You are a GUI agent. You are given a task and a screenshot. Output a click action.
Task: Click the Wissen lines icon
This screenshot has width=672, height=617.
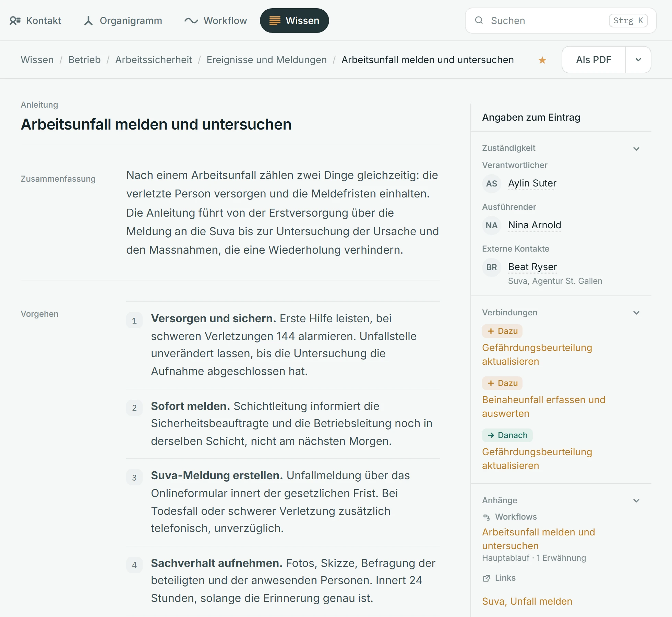click(275, 21)
